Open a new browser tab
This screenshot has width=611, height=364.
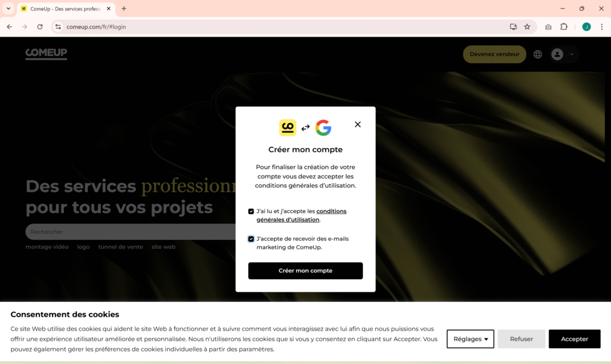pos(124,9)
